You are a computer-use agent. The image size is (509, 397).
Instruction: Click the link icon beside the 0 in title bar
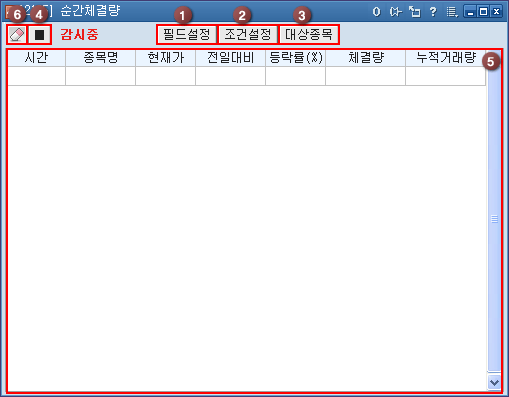395,12
